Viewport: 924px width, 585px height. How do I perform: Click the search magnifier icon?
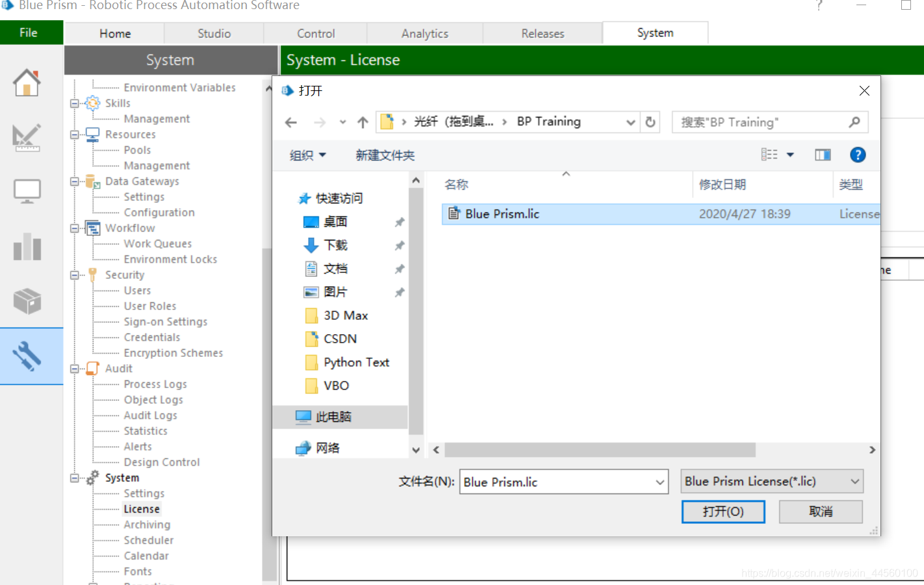(x=854, y=122)
